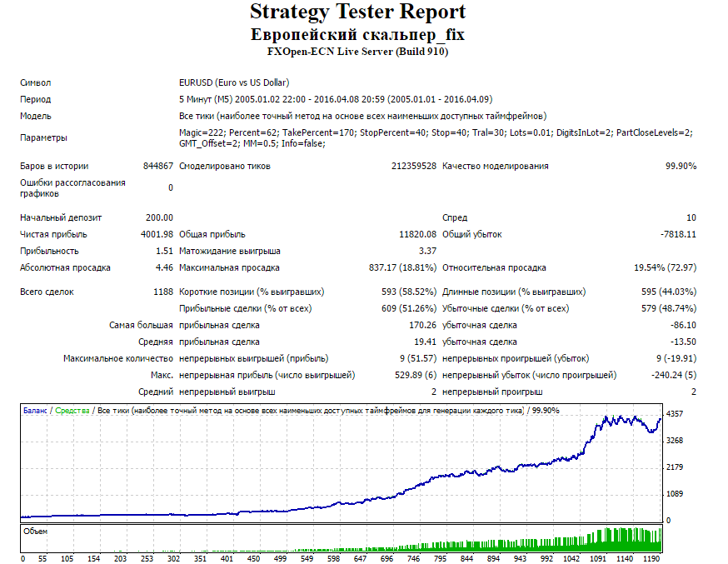This screenshot has width=728, height=564.
Task: Click the Strategy Tester Report title
Action: click(357, 12)
